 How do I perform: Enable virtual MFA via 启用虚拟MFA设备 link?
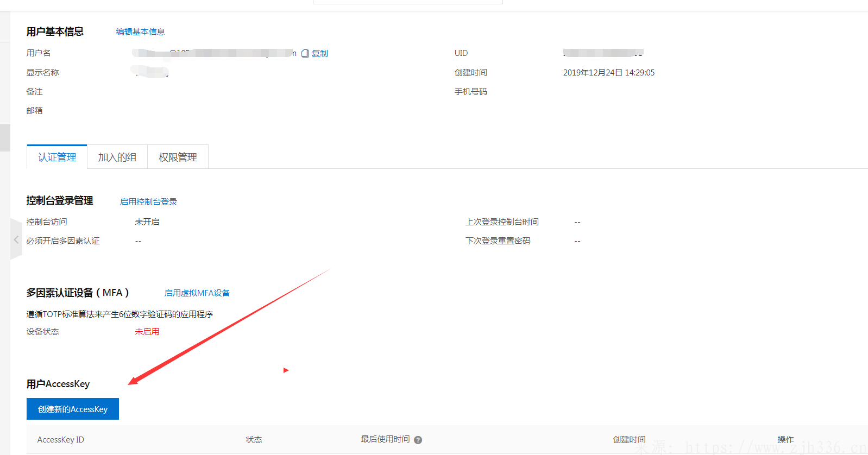coord(197,293)
